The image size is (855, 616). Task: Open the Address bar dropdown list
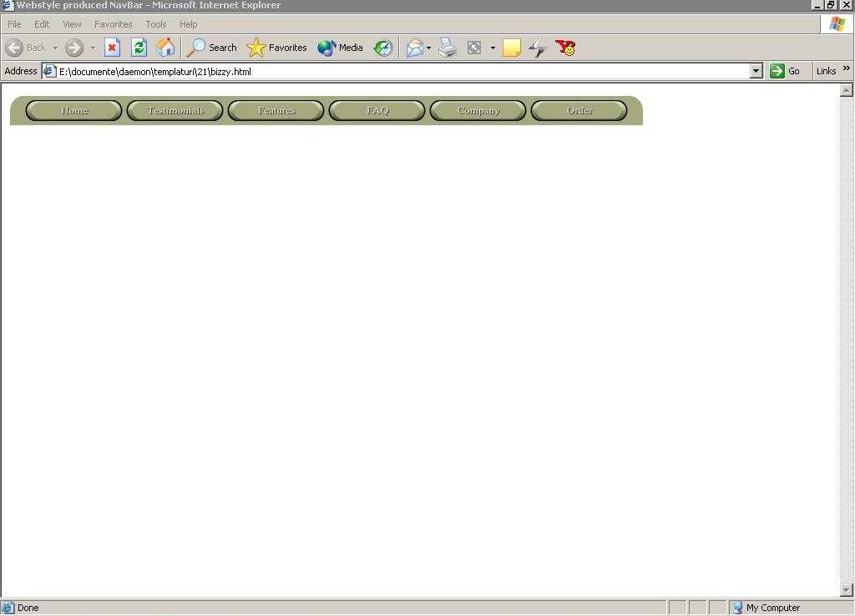click(756, 71)
